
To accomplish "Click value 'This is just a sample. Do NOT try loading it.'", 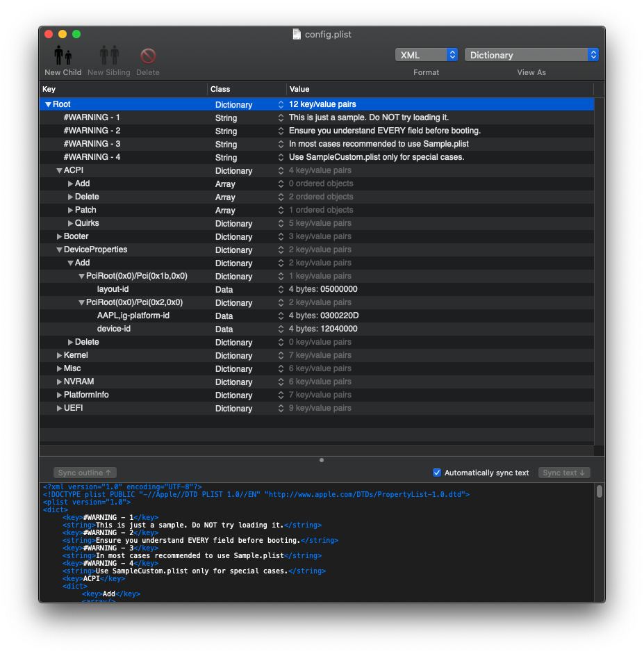I will pos(369,117).
